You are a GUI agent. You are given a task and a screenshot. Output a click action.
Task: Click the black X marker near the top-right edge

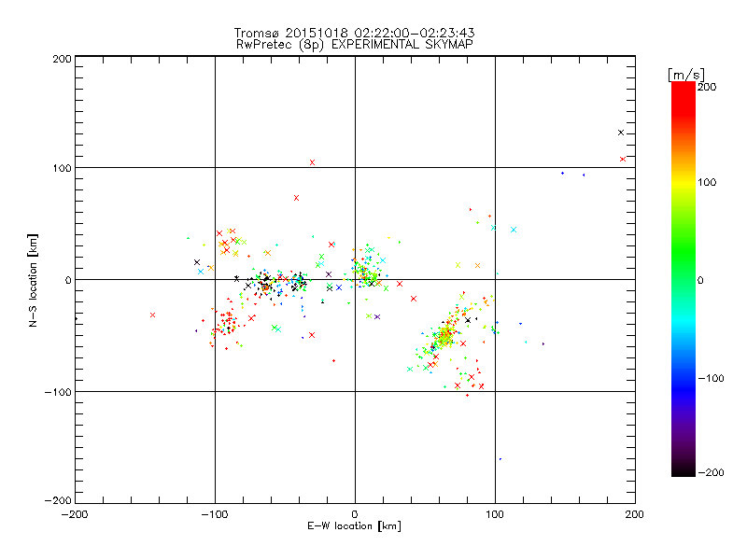(x=621, y=133)
